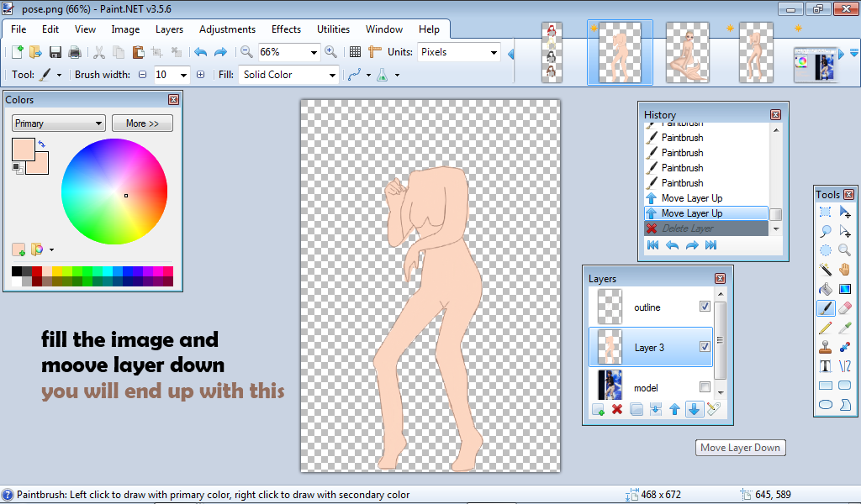The width and height of the screenshot is (861, 504).
Task: Toggle visibility of Layer 3
Action: [705, 347]
